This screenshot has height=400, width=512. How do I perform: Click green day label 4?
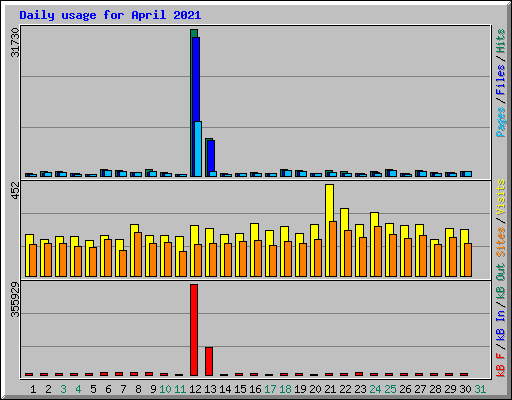click(x=78, y=389)
